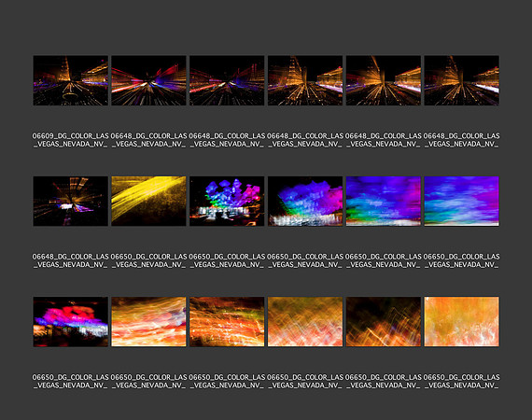
Task: Open the smooth blue-cyan full-frame blur thumbnail
Action: point(461,202)
